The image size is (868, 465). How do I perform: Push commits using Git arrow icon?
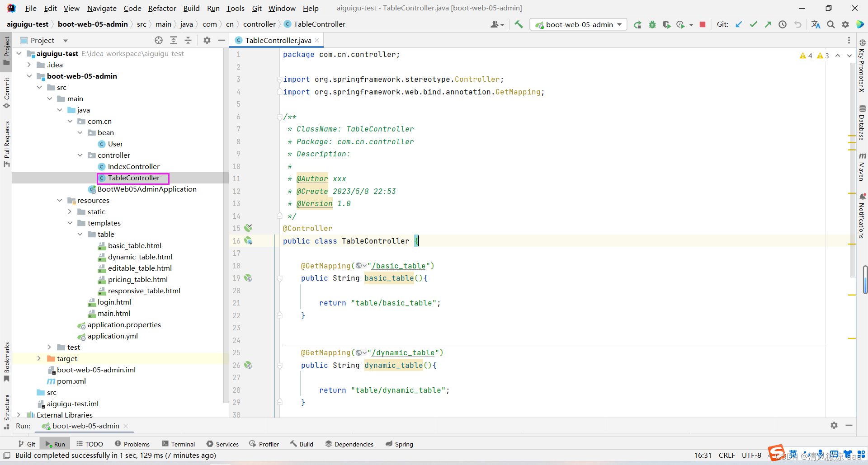tap(768, 24)
